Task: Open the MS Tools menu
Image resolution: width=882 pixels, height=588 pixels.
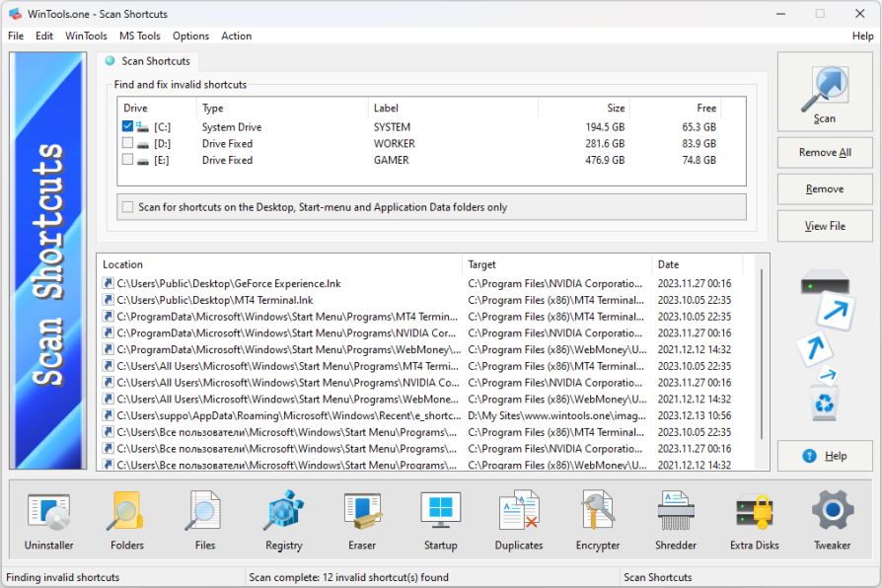Action: click(x=139, y=37)
